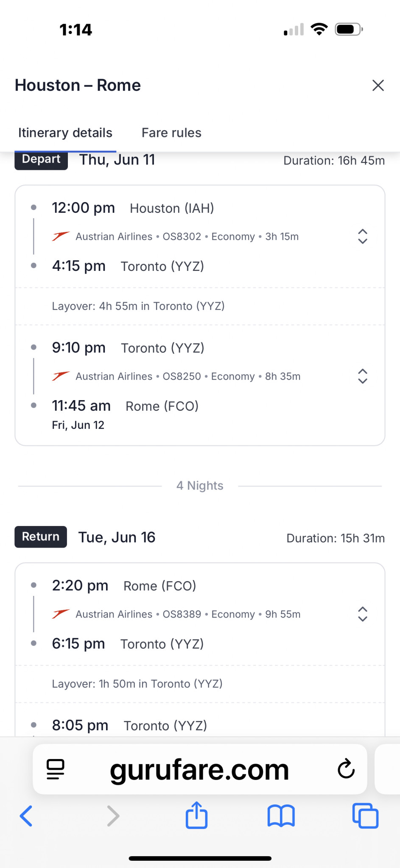Go back with the Safari back arrow
The height and width of the screenshot is (868, 400).
tap(26, 816)
